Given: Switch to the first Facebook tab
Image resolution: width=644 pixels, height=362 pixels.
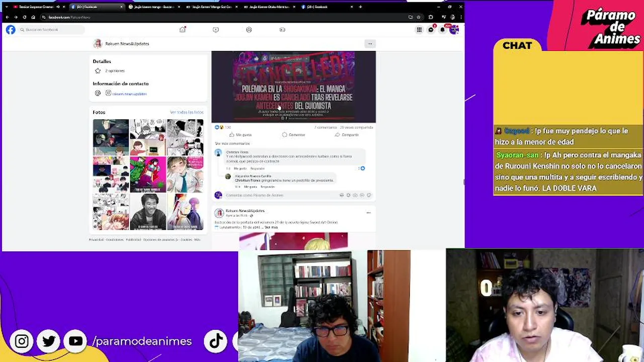Looking at the screenshot, I should click(97, 7).
